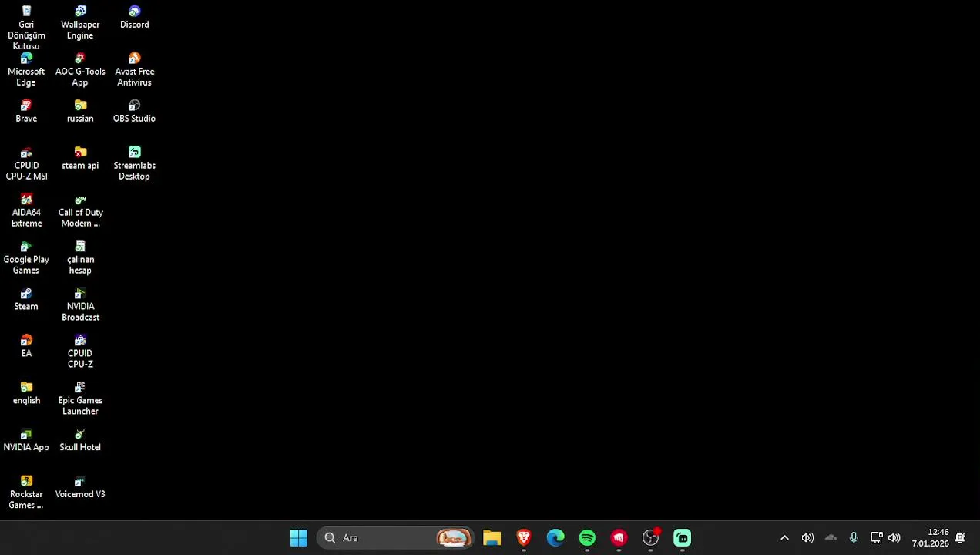Select the Brave desktop shortcut
Viewport: 980px width, 555px height.
[x=26, y=111]
